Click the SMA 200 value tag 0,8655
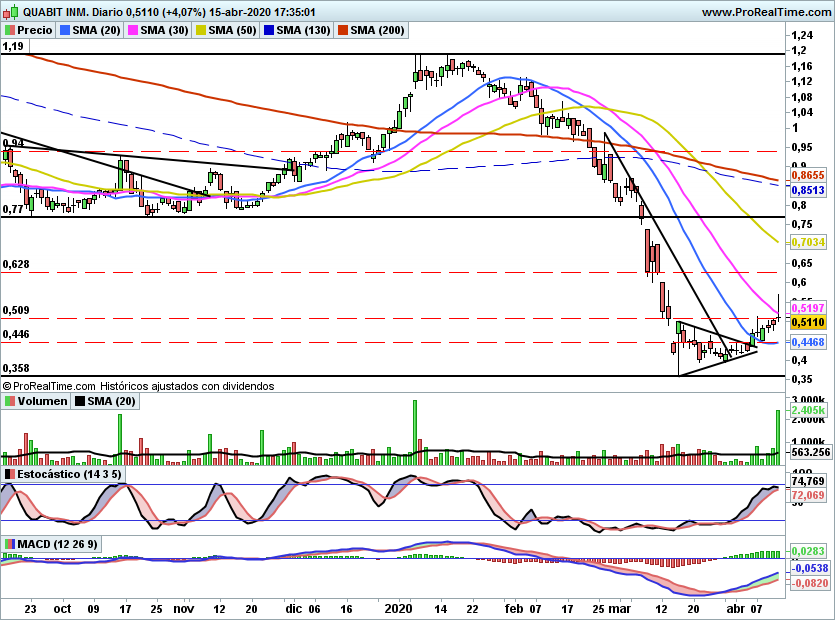 (808, 175)
